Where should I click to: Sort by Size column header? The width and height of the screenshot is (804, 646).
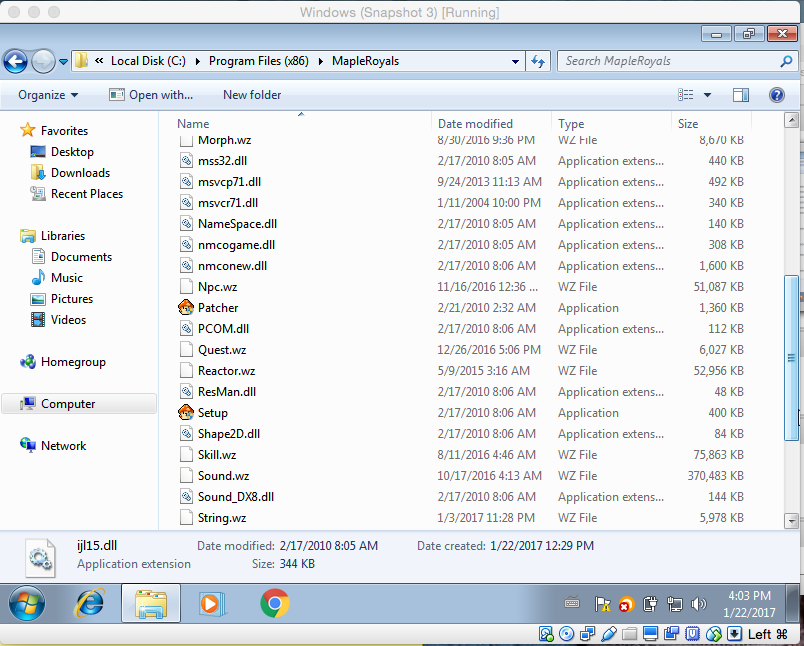coord(688,124)
